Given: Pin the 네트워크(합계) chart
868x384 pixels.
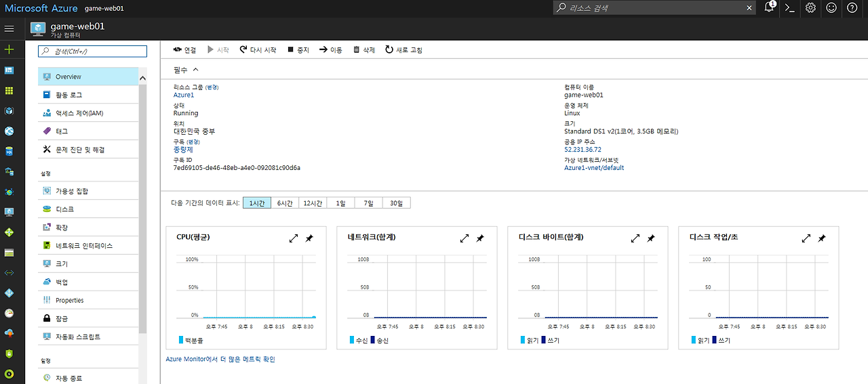Looking at the screenshot, I should tap(480, 238).
